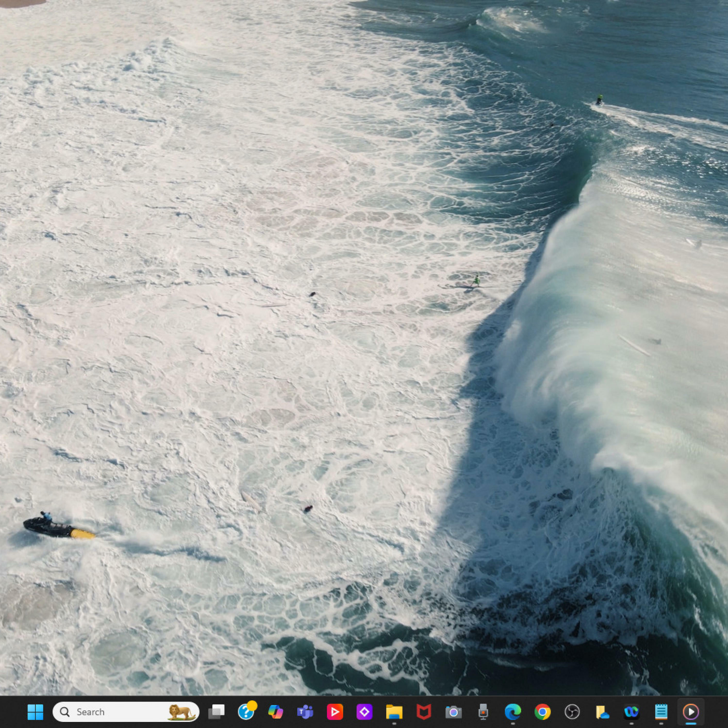Open the red play-triangle app icon
This screenshot has height=728, width=728.
335,712
